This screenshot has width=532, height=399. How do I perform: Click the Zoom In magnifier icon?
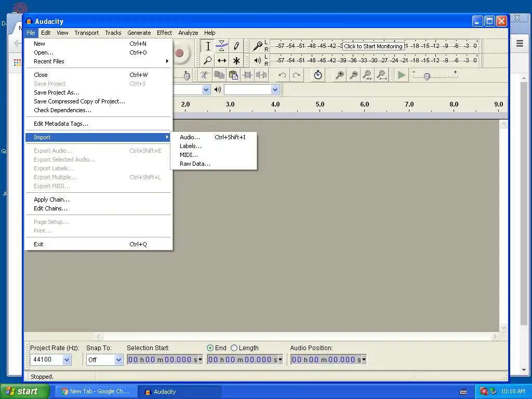(x=339, y=75)
